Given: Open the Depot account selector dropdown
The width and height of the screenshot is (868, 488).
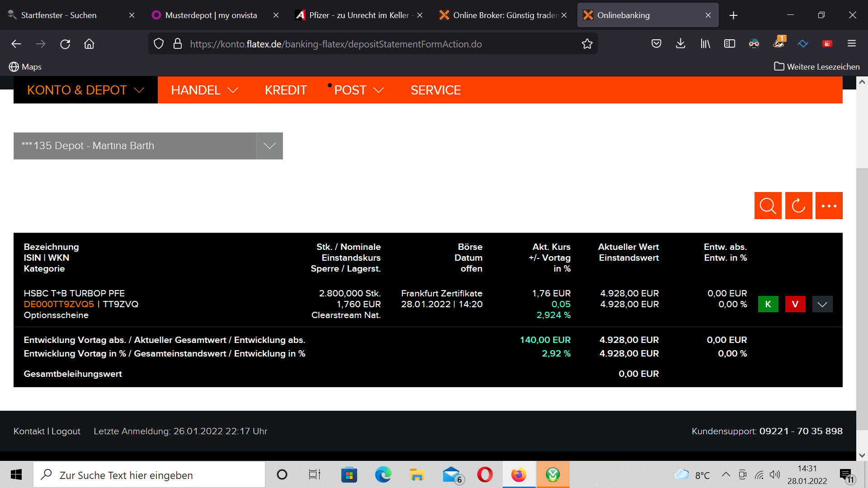Looking at the screenshot, I should tap(269, 146).
